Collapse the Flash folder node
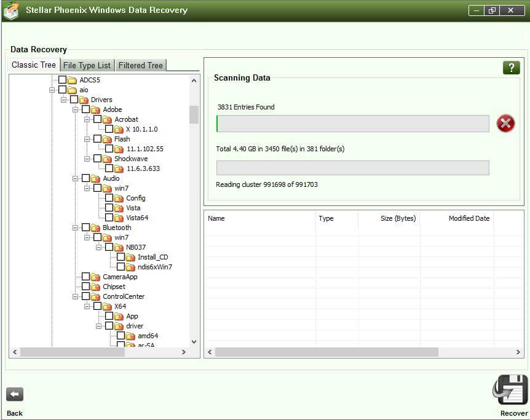530x420 pixels. pos(87,139)
